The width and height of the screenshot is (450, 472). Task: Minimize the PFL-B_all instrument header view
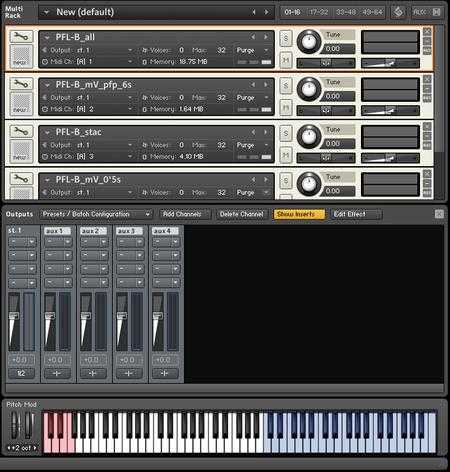[427, 41]
